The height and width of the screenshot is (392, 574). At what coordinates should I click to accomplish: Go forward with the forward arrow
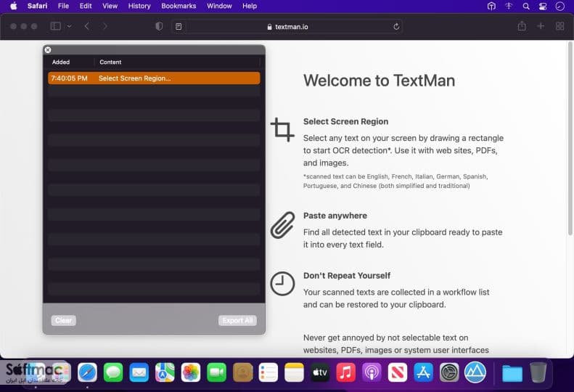tap(104, 26)
